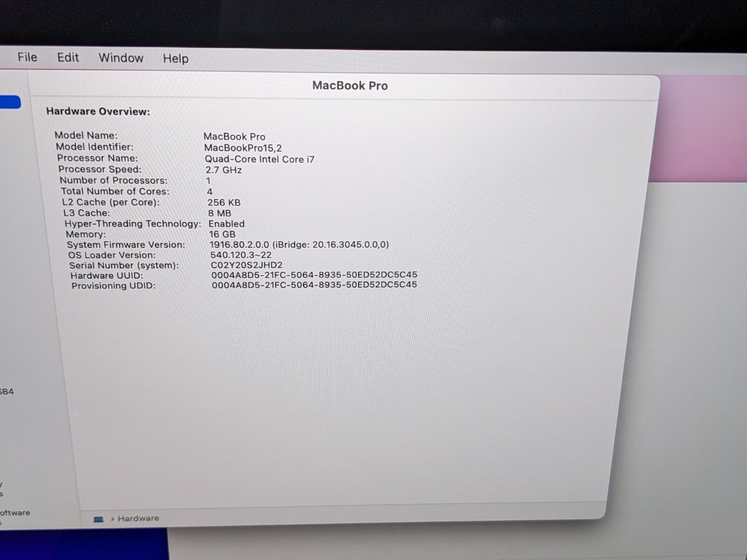This screenshot has width=747, height=560.
Task: Click the Processor Name label
Action: (x=97, y=158)
